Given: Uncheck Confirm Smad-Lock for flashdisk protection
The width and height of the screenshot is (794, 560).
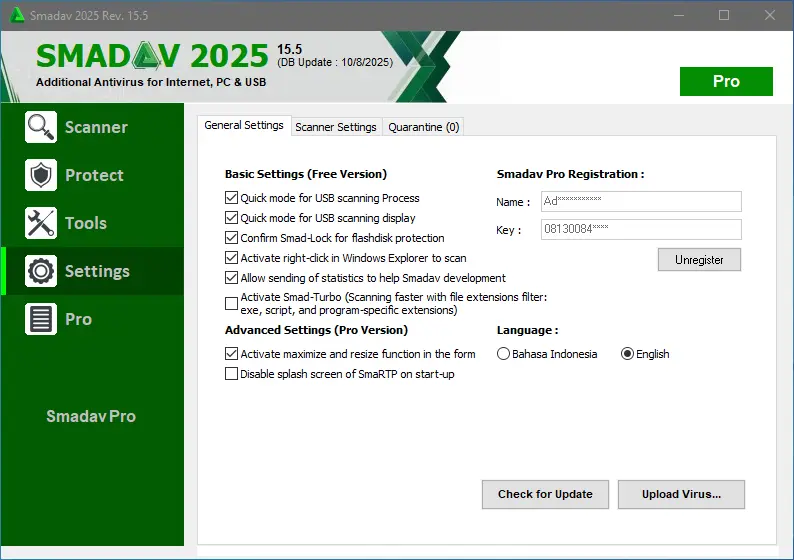Looking at the screenshot, I should click(231, 237).
